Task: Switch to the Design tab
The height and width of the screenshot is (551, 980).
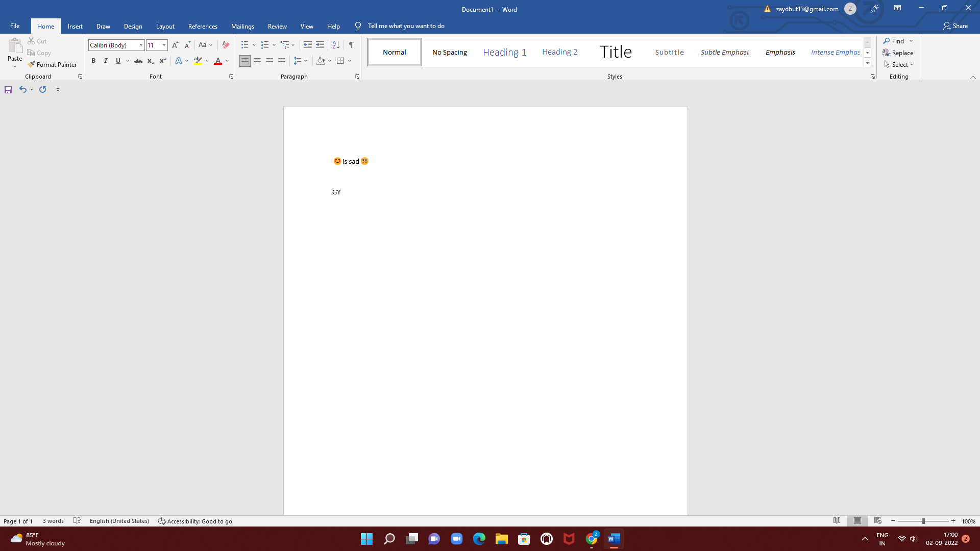Action: (x=133, y=26)
